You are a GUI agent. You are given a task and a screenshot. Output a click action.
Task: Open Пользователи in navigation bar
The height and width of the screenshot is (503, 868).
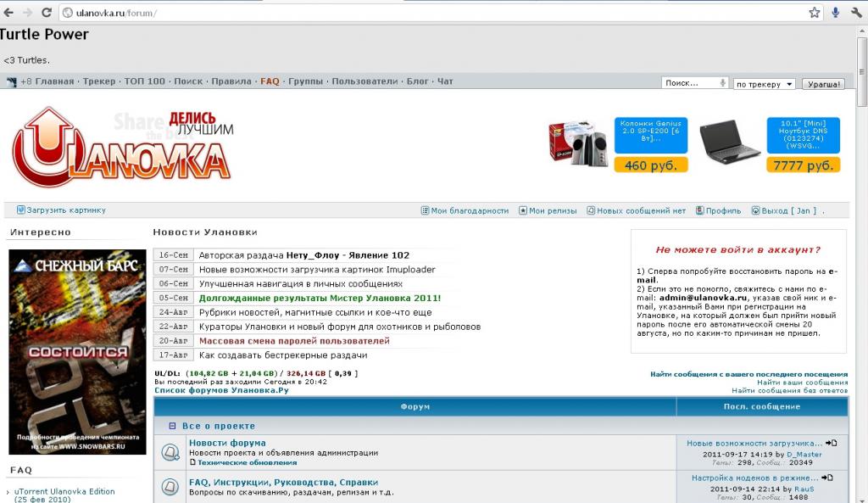pos(364,81)
